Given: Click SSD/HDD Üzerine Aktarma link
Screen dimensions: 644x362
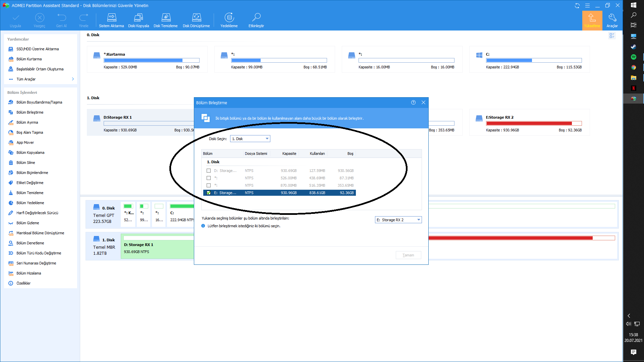Looking at the screenshot, I should [x=38, y=49].
